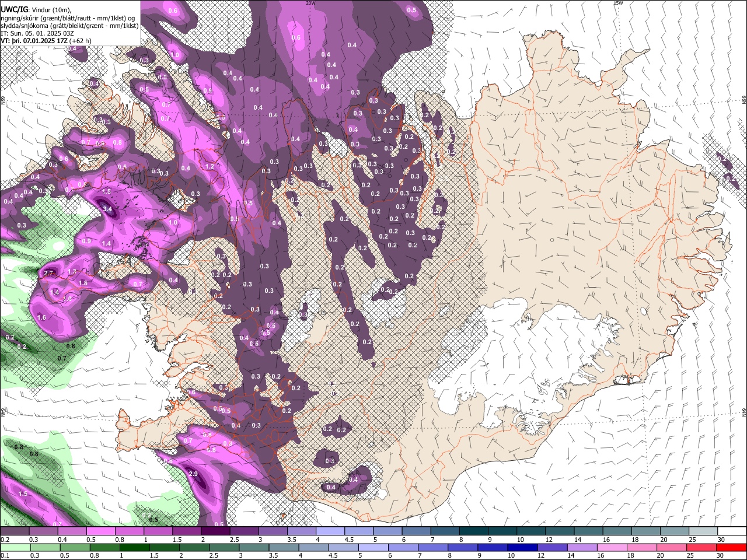
Task: Click the lower legend swatch between 3 and 3.5
Action: click(x=253, y=548)
